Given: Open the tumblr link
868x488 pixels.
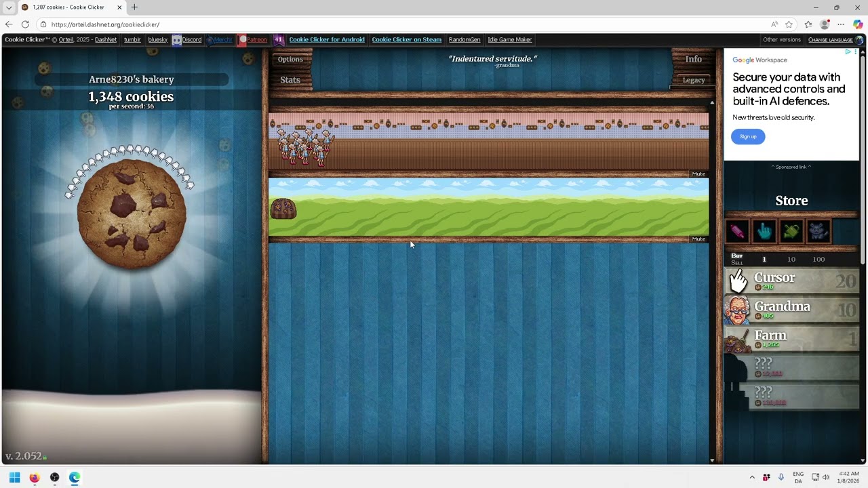Looking at the screenshot, I should 132,39.
